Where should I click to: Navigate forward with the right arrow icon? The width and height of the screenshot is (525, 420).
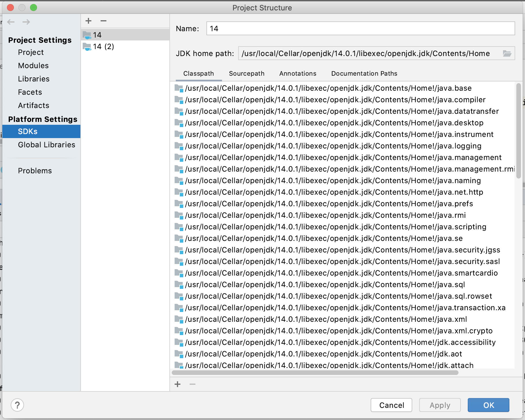coord(26,22)
